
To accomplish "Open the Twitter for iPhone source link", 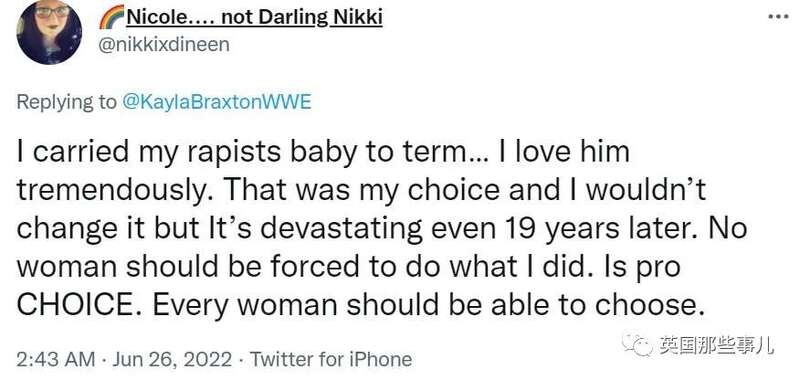I will (x=330, y=359).
